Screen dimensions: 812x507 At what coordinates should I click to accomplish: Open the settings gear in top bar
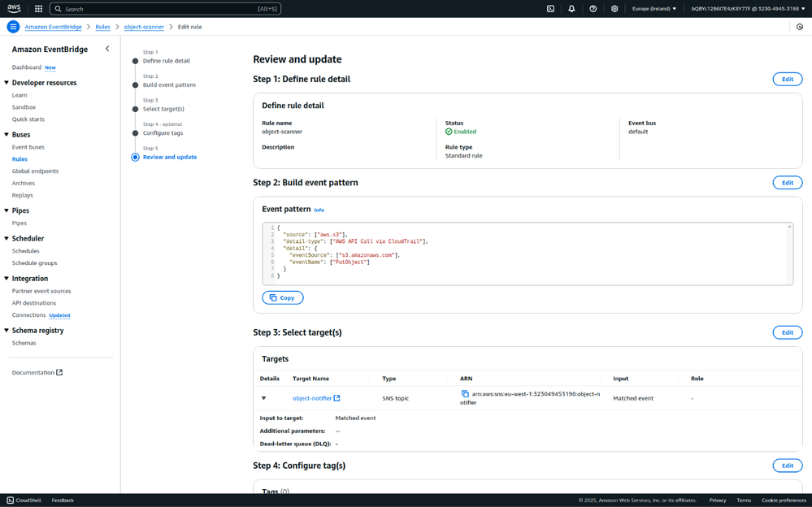coord(614,9)
